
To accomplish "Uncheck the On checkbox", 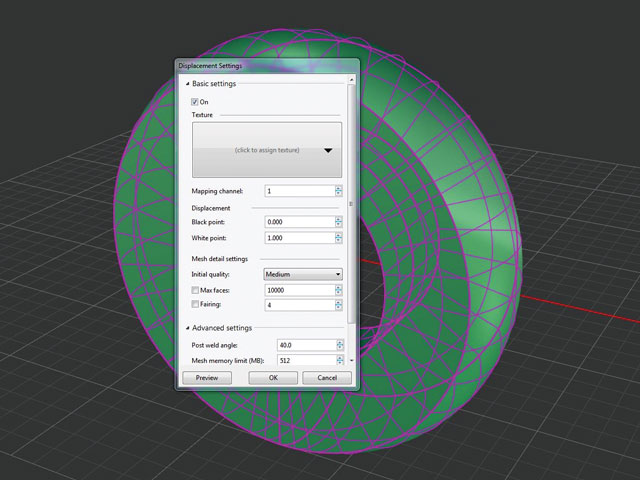I will coord(195,102).
